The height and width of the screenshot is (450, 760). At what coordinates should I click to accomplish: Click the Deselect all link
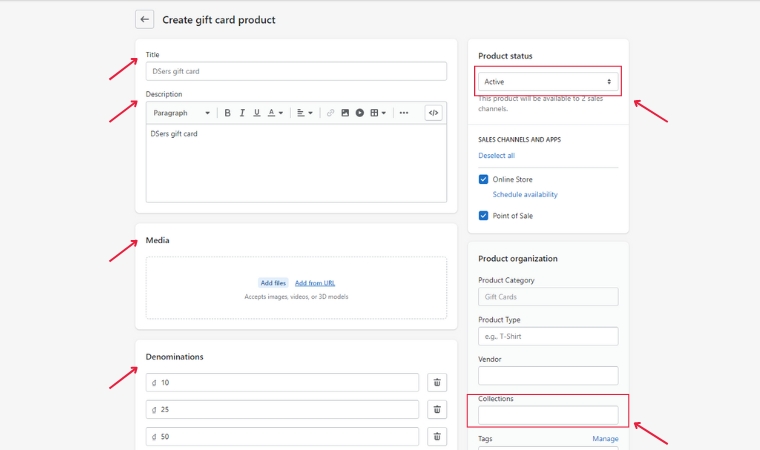click(497, 156)
